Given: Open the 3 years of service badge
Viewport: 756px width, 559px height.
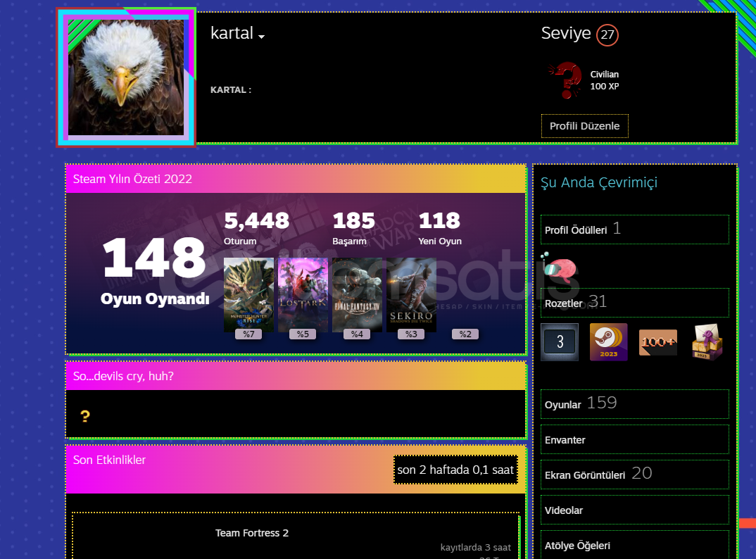Looking at the screenshot, I should 560,342.
